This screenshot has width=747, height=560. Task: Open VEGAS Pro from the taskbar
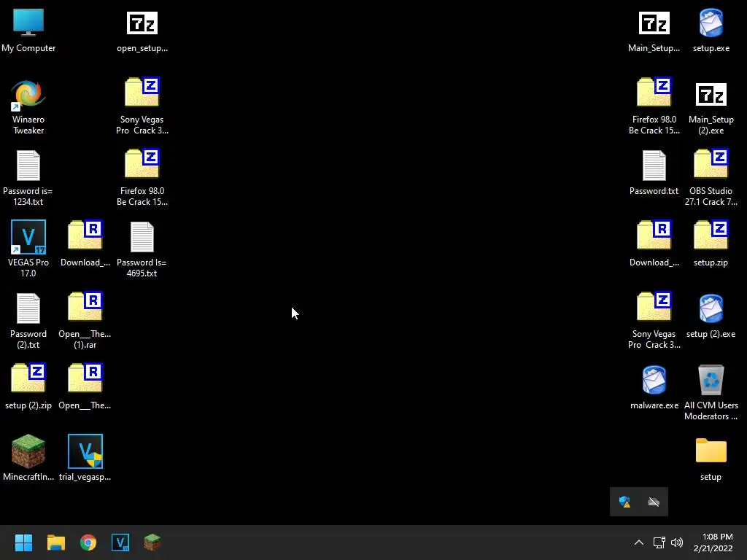[120, 542]
